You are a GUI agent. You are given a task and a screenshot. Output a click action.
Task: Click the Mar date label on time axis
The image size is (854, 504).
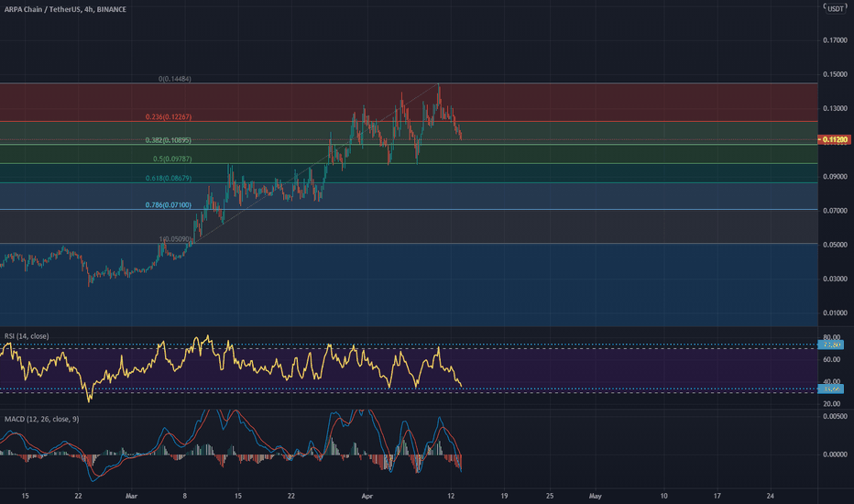pos(131,496)
